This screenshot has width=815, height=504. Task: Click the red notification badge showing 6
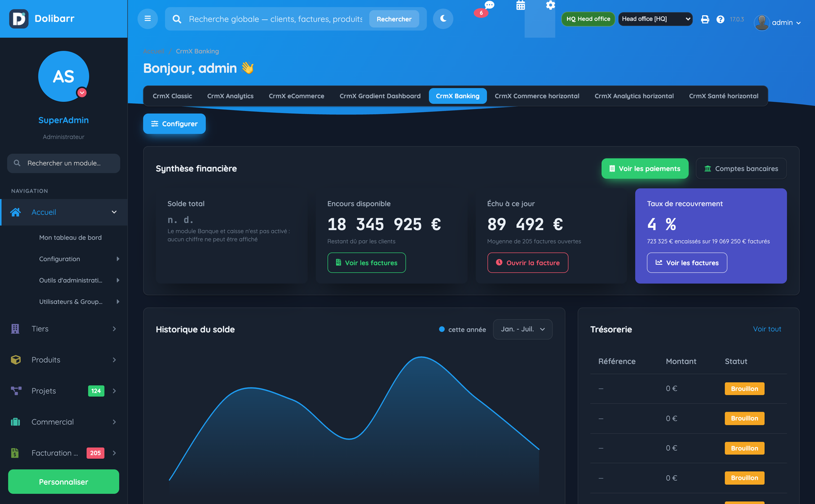pyautogui.click(x=481, y=13)
